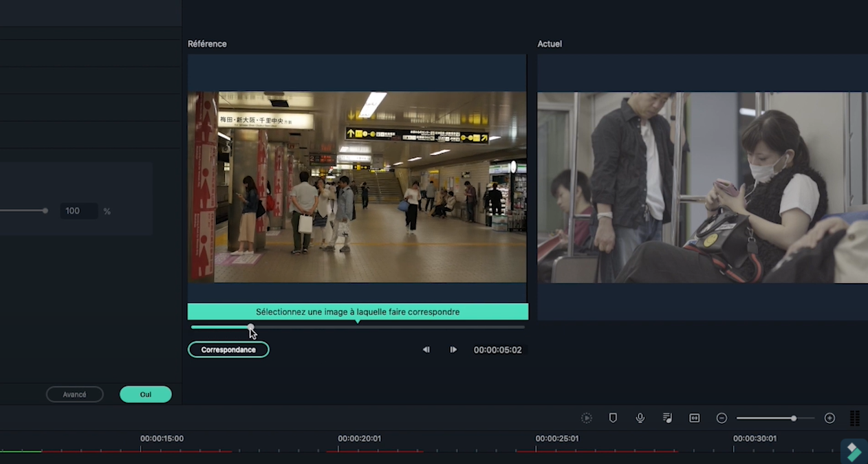
Task: Click the zoom-to-fit timeline icon
Action: [695, 418]
